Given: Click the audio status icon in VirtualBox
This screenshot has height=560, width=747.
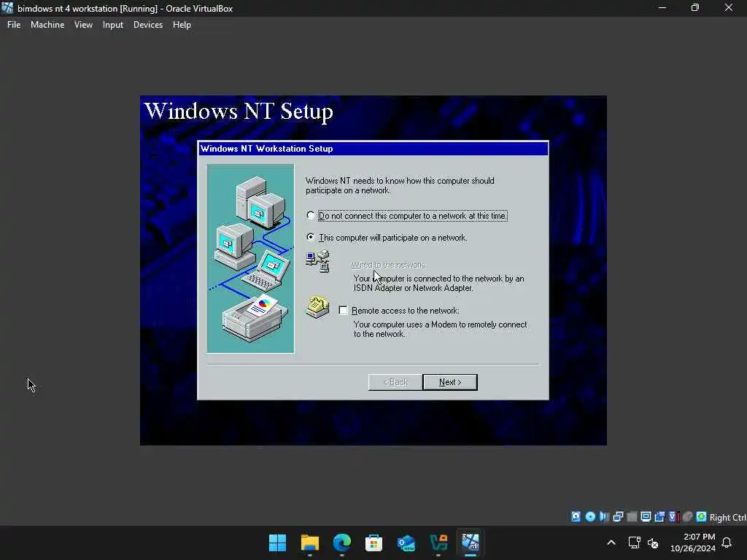Looking at the screenshot, I should click(x=604, y=517).
